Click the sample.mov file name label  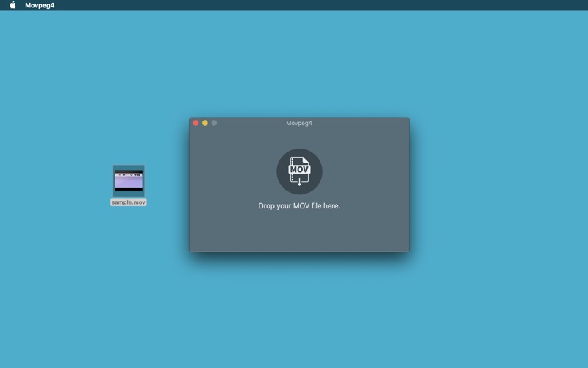[129, 202]
